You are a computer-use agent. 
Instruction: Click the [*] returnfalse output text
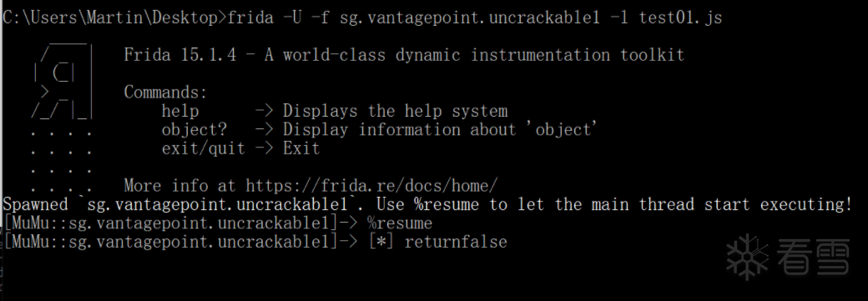pyautogui.click(x=438, y=242)
